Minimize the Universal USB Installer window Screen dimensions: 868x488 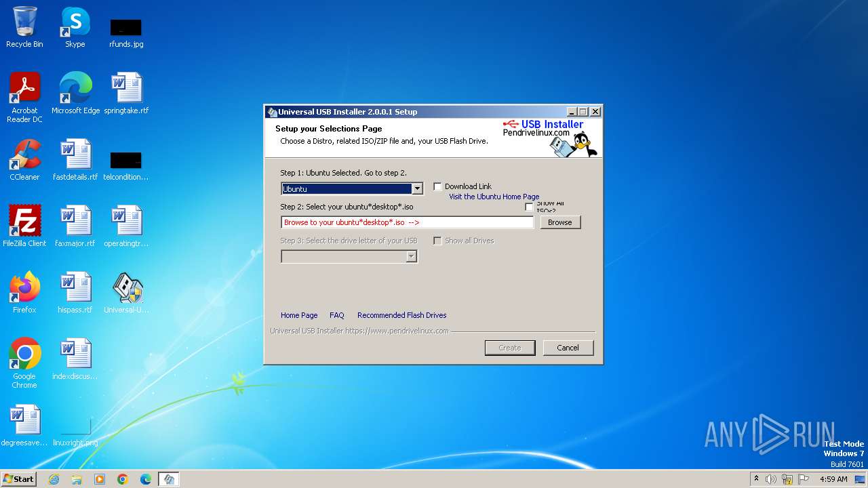click(x=572, y=112)
